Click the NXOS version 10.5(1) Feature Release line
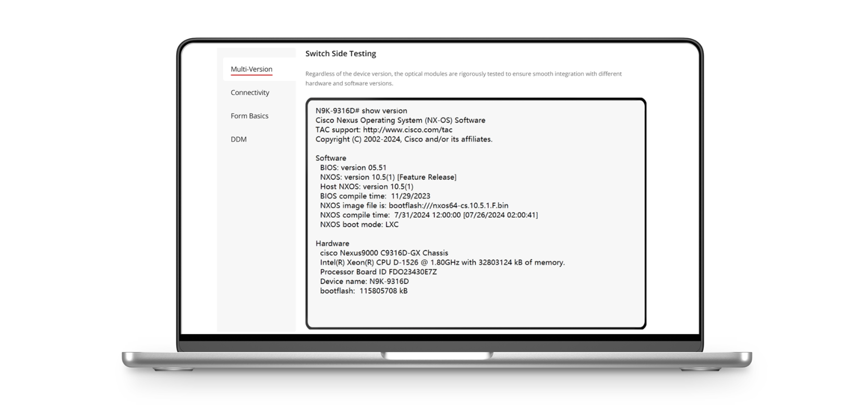This screenshot has width=868, height=409. point(388,177)
